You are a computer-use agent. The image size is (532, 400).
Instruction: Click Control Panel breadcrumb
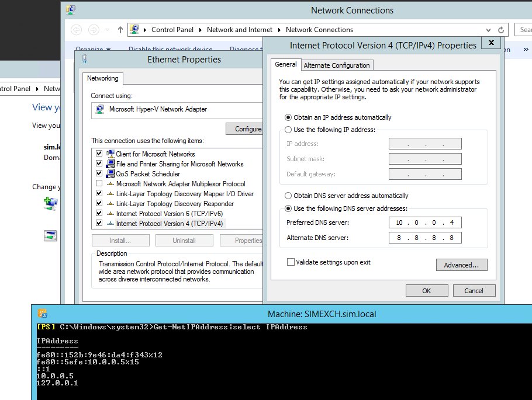click(172, 30)
